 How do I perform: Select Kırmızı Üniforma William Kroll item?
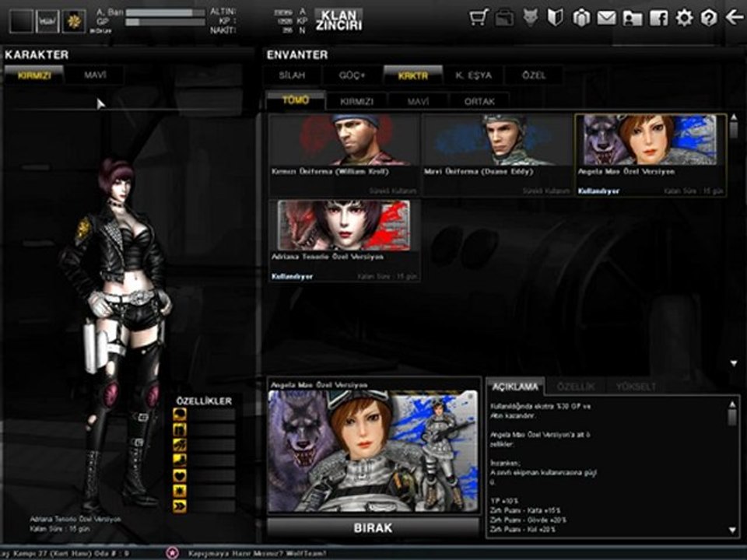click(x=344, y=156)
